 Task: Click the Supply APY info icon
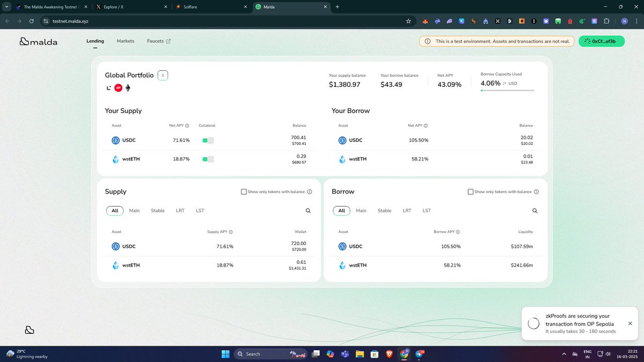coord(231,232)
